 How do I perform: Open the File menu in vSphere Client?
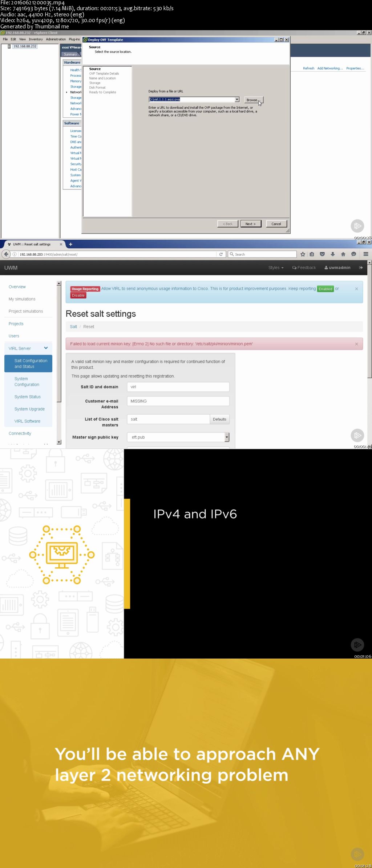tap(5, 39)
